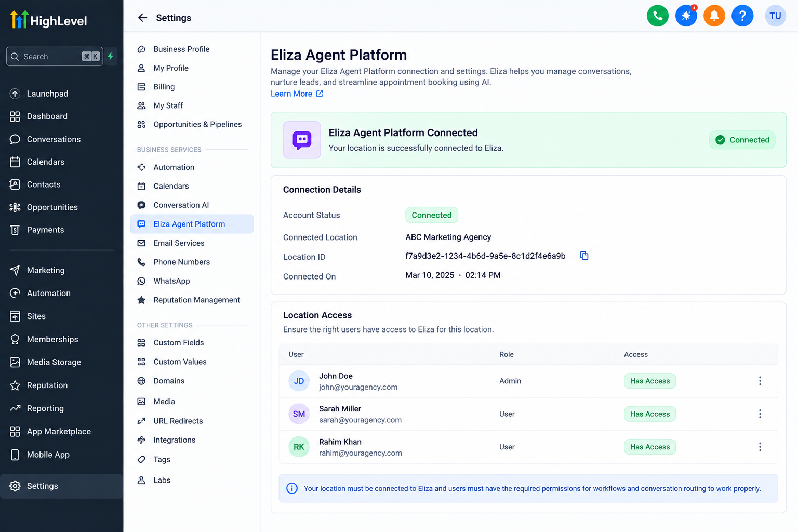Open the three-dot menu for John Doe
Image resolution: width=798 pixels, height=532 pixels.
click(x=760, y=381)
